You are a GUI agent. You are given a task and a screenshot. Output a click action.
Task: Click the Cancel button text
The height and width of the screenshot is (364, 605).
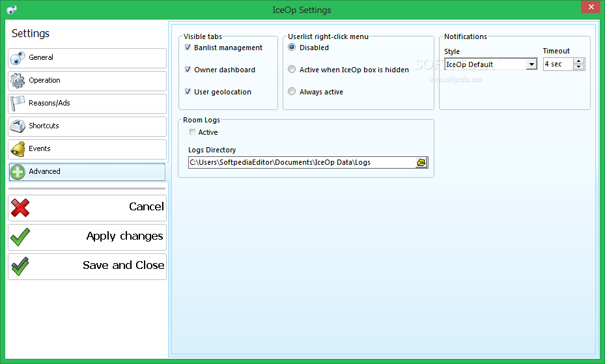point(147,206)
